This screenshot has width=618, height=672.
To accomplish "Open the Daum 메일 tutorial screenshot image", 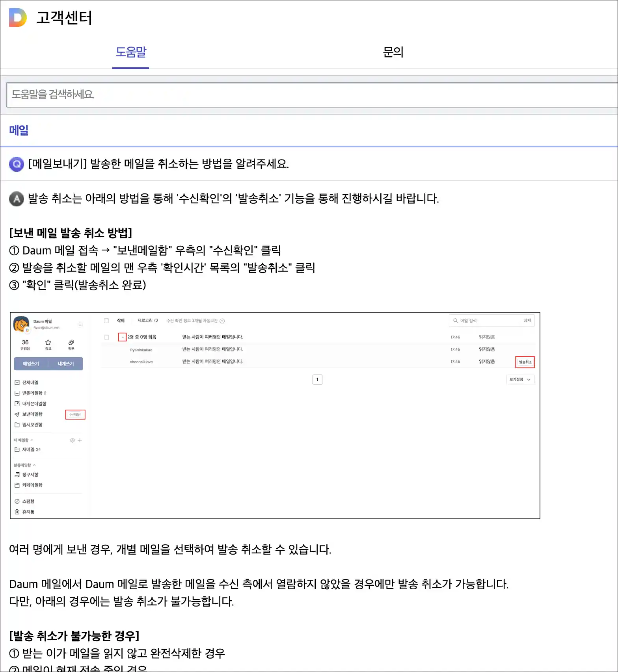I will pos(275,416).
